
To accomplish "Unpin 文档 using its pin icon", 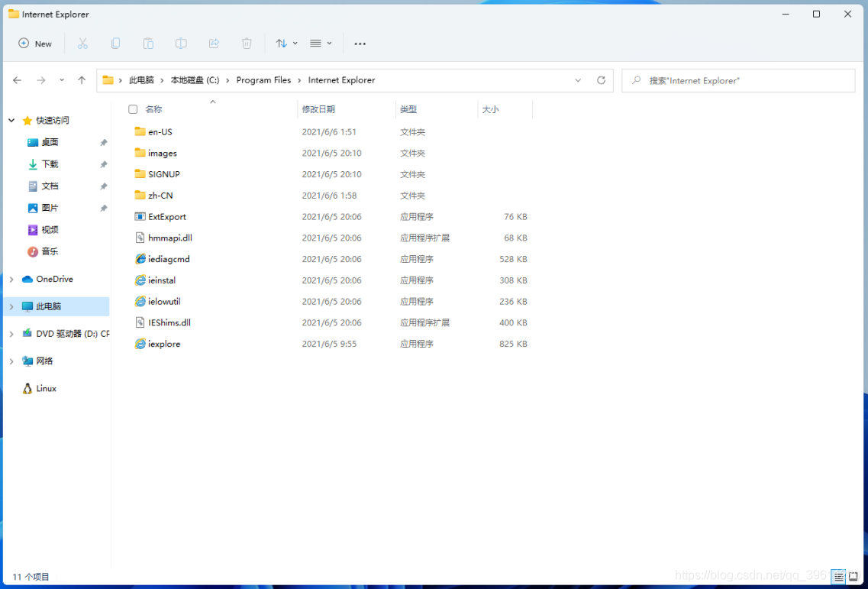I will (104, 186).
